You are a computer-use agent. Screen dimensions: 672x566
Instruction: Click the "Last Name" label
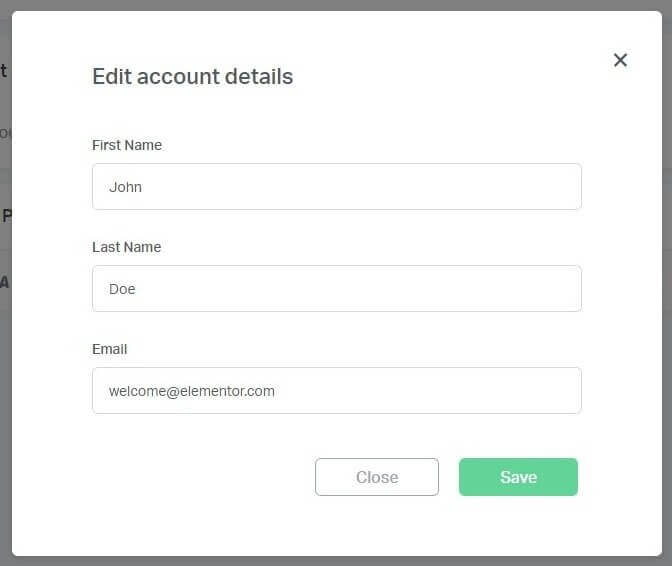(x=126, y=247)
